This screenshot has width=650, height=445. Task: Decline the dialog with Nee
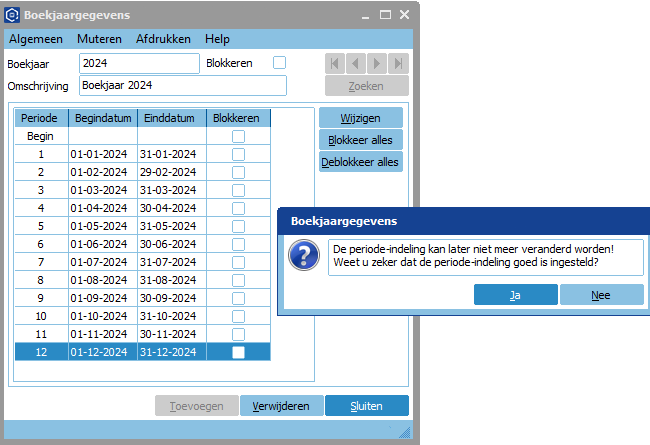601,295
